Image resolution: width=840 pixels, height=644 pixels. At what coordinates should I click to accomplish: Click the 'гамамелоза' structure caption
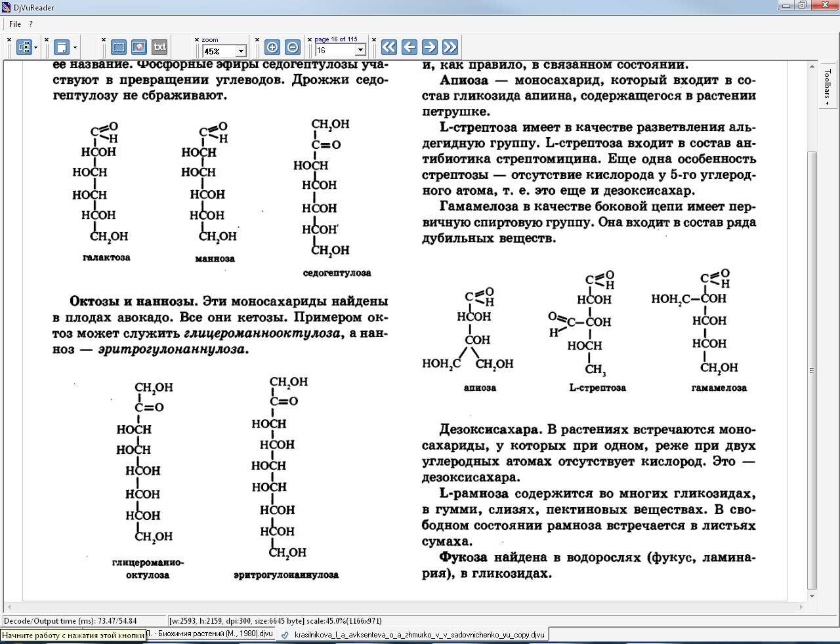719,388
